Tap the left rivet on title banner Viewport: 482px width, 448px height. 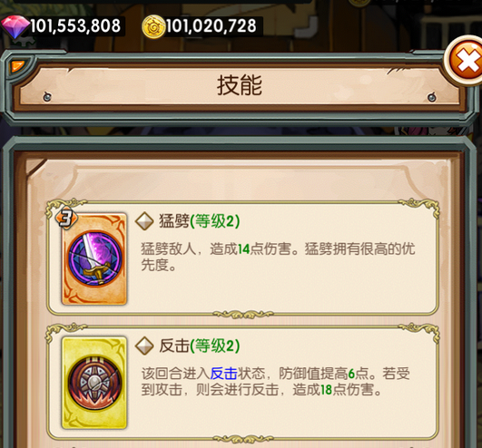[47, 97]
